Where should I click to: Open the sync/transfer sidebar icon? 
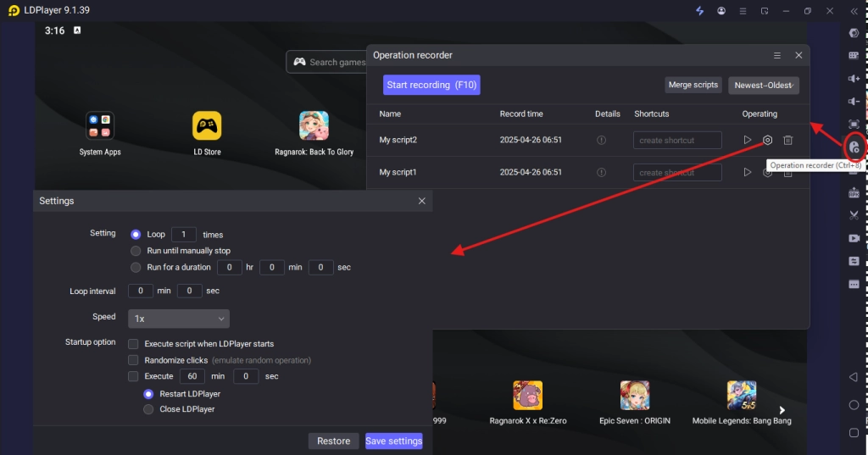(854, 261)
